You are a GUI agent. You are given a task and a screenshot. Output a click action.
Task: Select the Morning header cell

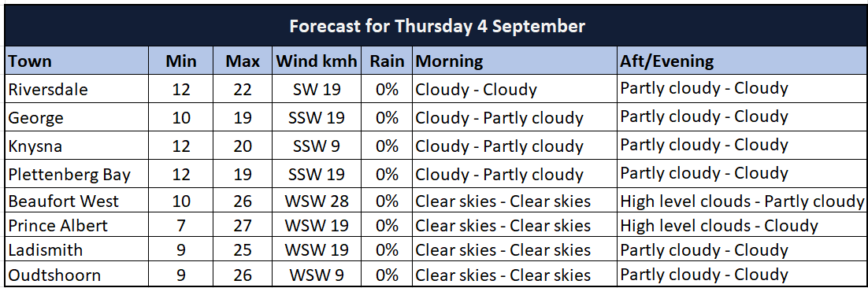[515, 61]
